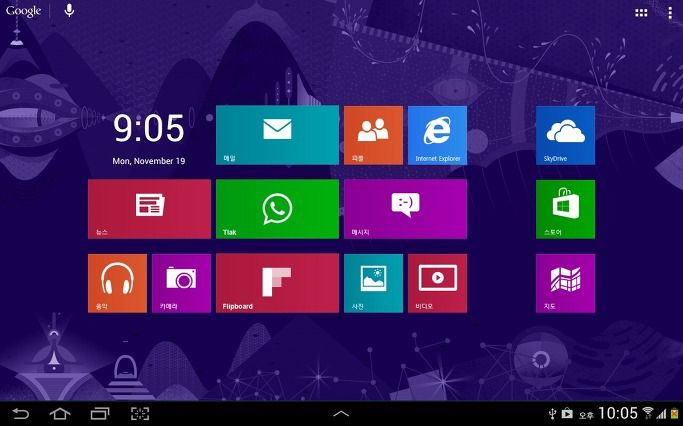Viewport: 683px width, 426px height.
Task: Open the three-dot overflow menu
Action: coord(670,13)
